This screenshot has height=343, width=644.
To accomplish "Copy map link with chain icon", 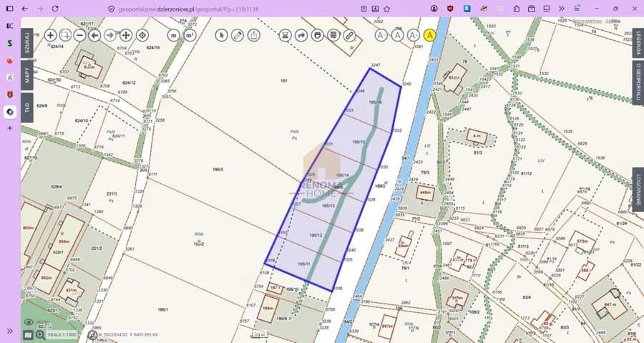I will point(349,35).
